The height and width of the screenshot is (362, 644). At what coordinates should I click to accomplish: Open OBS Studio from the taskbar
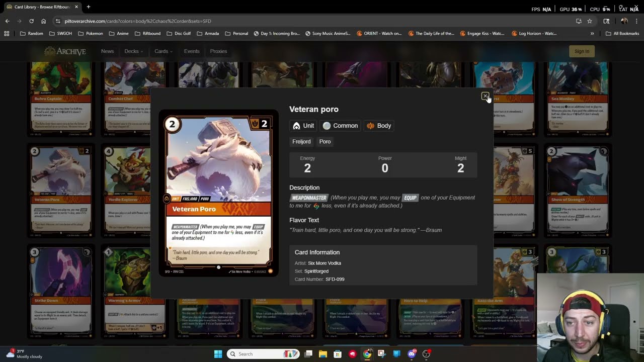click(427, 354)
